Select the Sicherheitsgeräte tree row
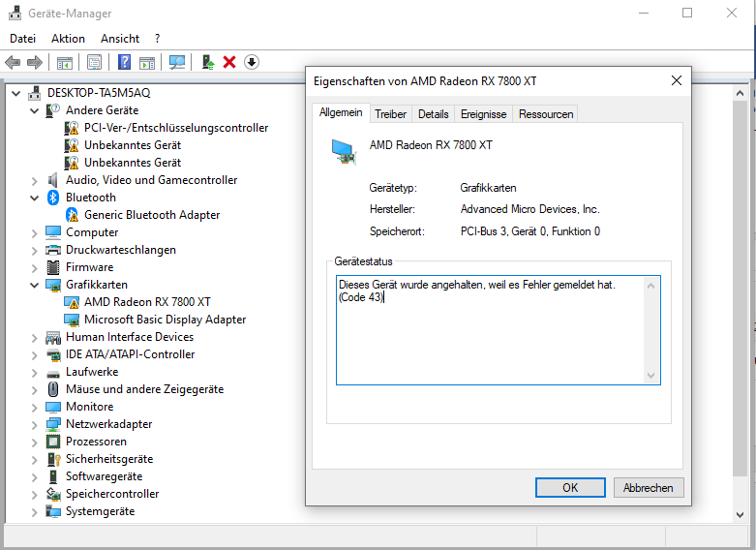 click(x=109, y=459)
